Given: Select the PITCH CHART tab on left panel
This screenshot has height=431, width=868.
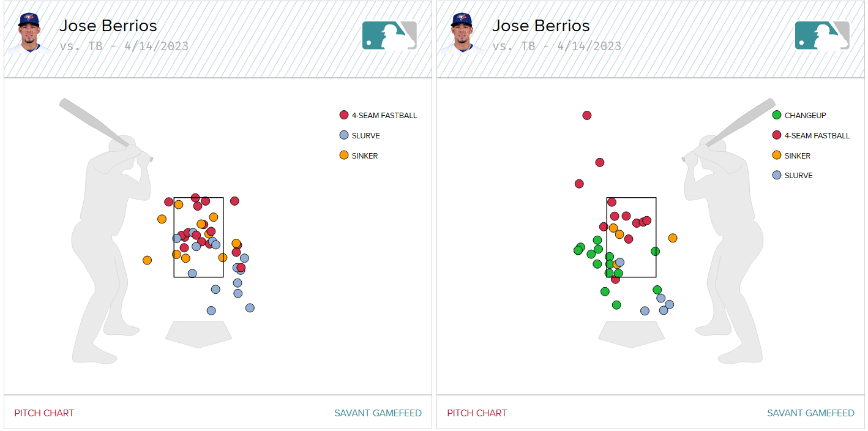Looking at the screenshot, I should click(43, 413).
